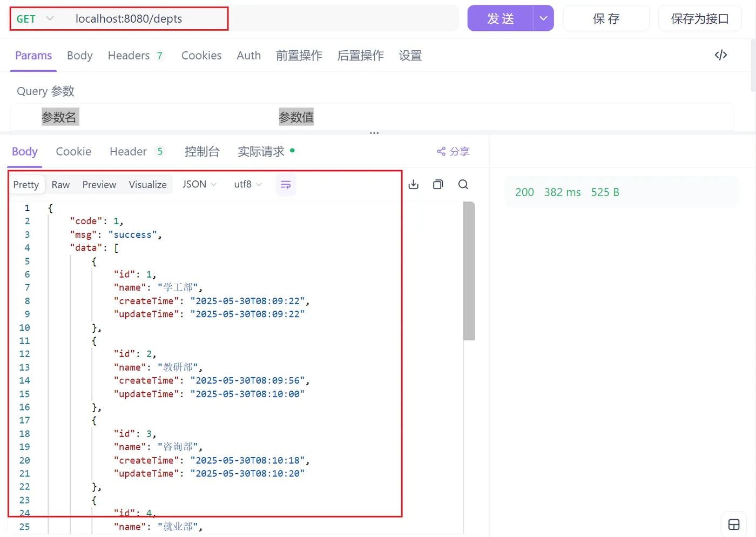Open the response Cookie tab
Image resolution: width=756 pixels, height=537 pixels.
(73, 151)
